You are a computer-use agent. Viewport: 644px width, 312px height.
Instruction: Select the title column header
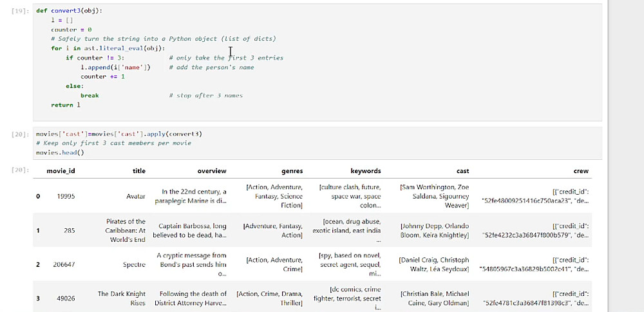139,171
